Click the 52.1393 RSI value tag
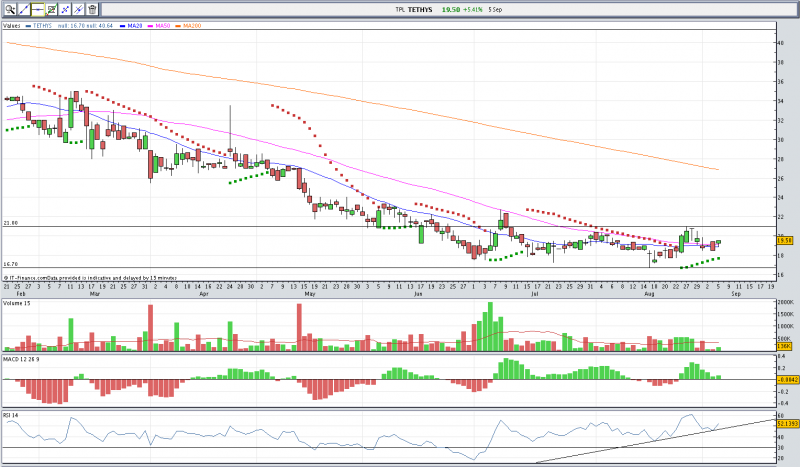The height and width of the screenshot is (467, 800). point(786,423)
